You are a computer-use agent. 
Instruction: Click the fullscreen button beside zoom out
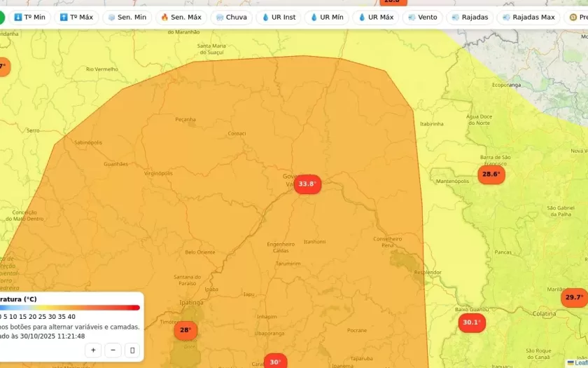[132, 350]
